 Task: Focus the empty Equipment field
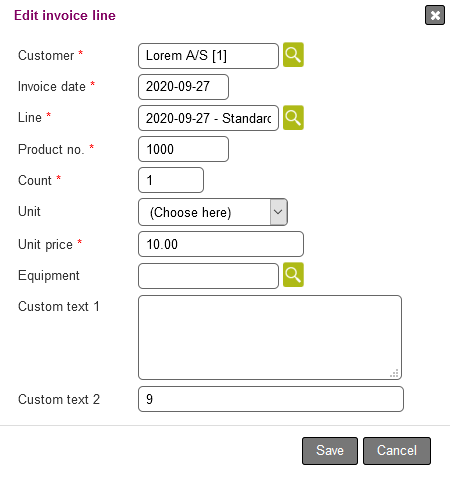click(208, 276)
